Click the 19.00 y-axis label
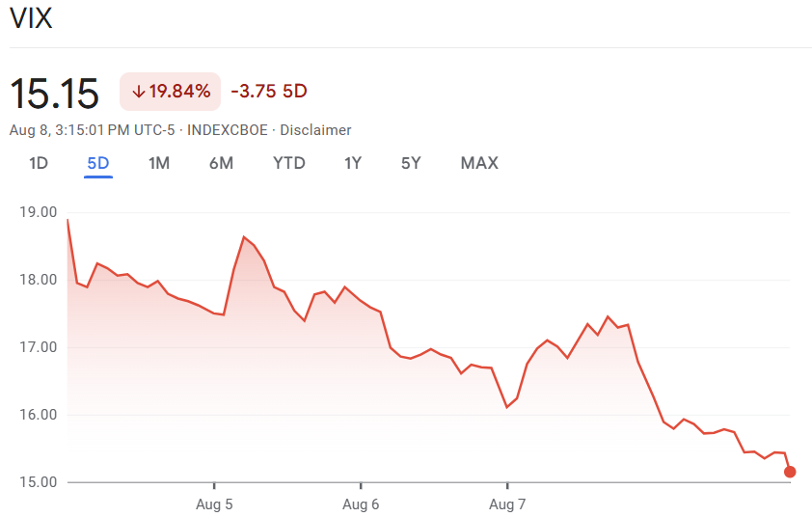The width and height of the screenshot is (812, 517). [39, 212]
